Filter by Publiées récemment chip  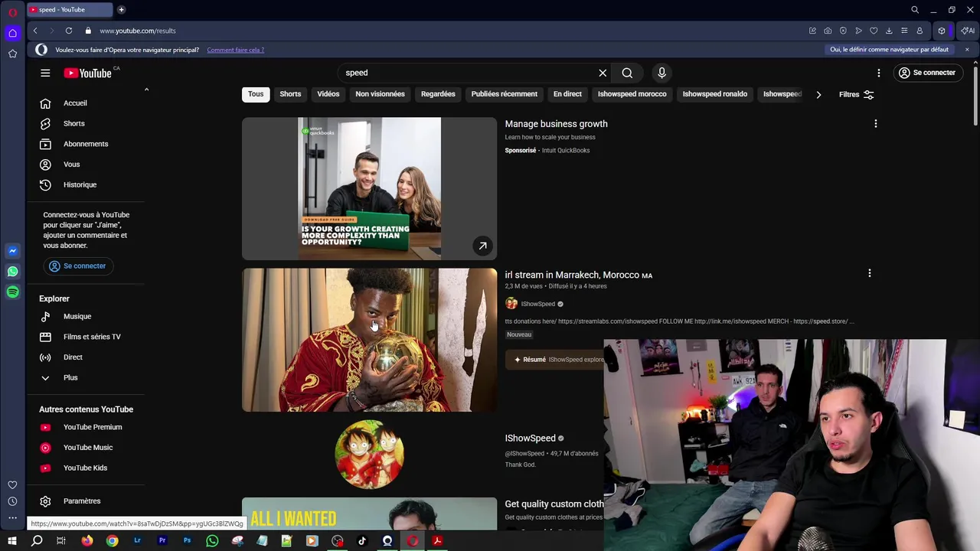[x=504, y=94]
